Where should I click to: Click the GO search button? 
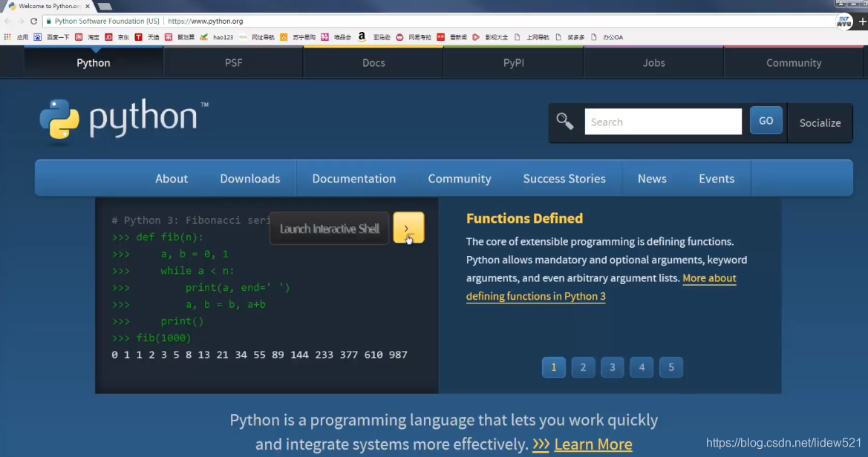pos(766,121)
